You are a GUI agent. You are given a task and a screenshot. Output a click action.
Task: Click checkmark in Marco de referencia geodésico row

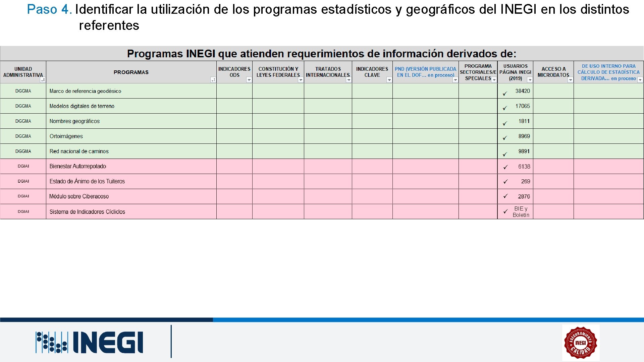tap(505, 94)
